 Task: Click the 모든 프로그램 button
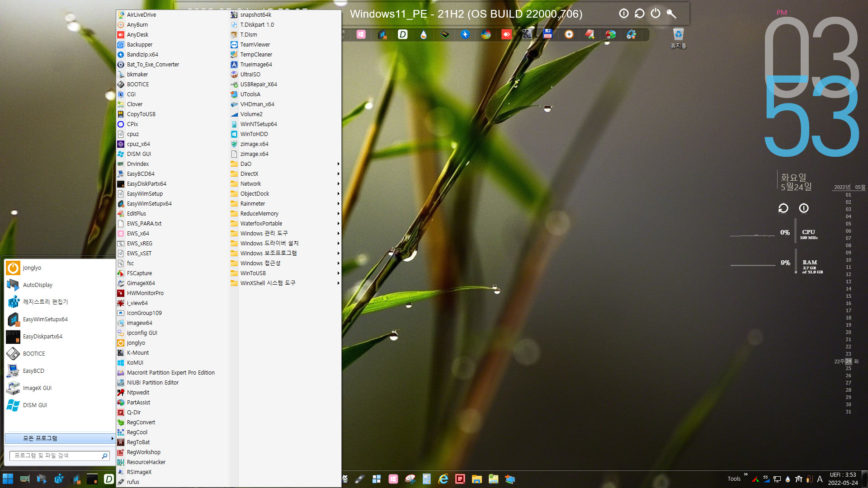pos(60,438)
